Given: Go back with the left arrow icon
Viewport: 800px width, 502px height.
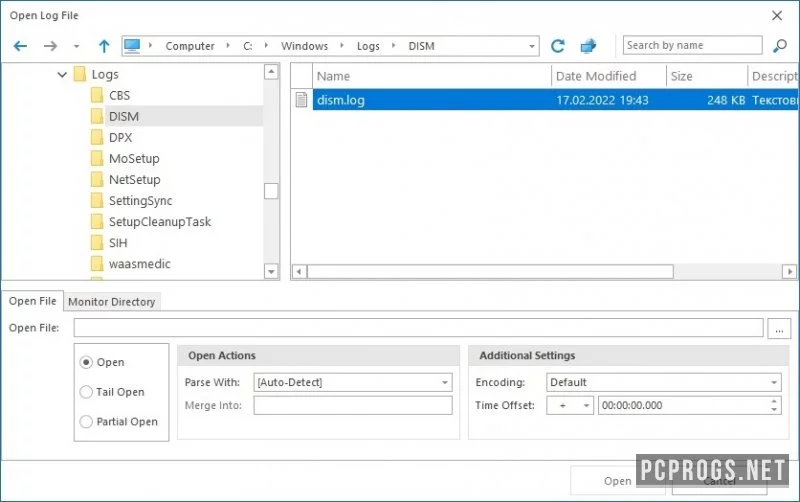Looking at the screenshot, I should (x=20, y=46).
